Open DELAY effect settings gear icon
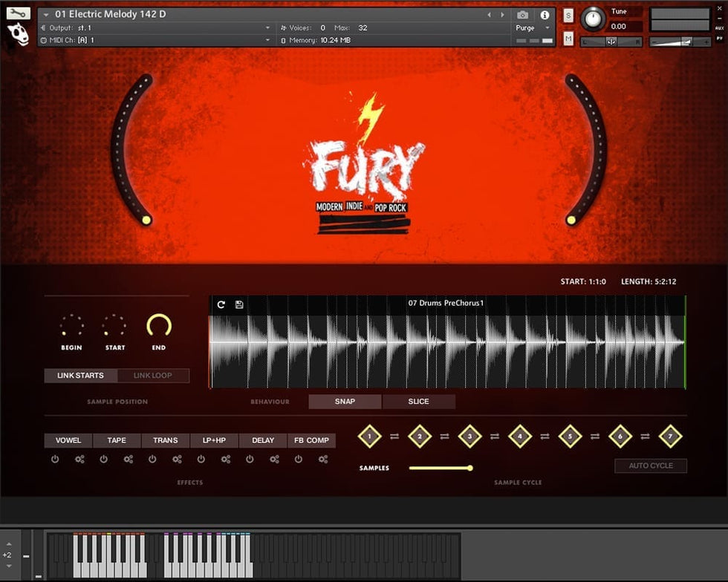 [x=274, y=460]
